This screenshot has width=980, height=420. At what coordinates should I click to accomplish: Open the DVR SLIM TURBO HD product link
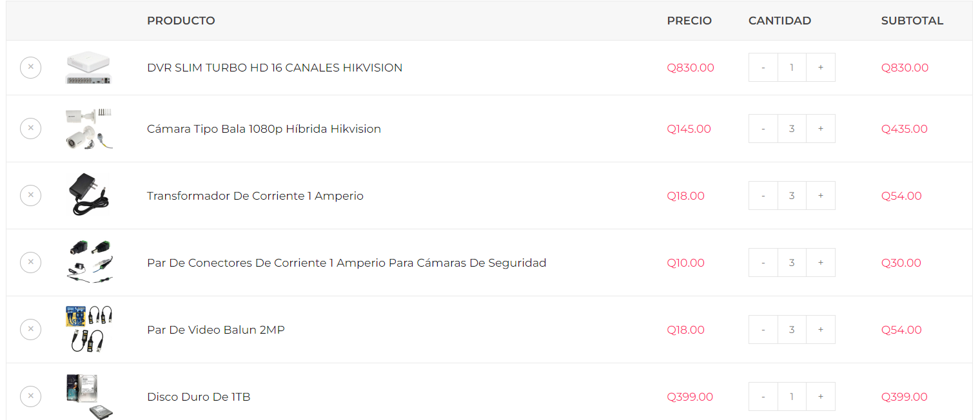pos(275,68)
